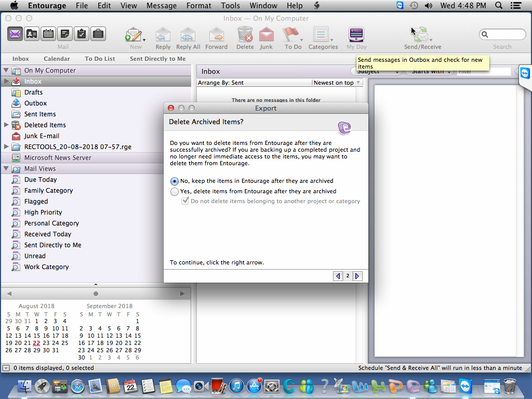Open Finder from the Dock

[x=24, y=386]
